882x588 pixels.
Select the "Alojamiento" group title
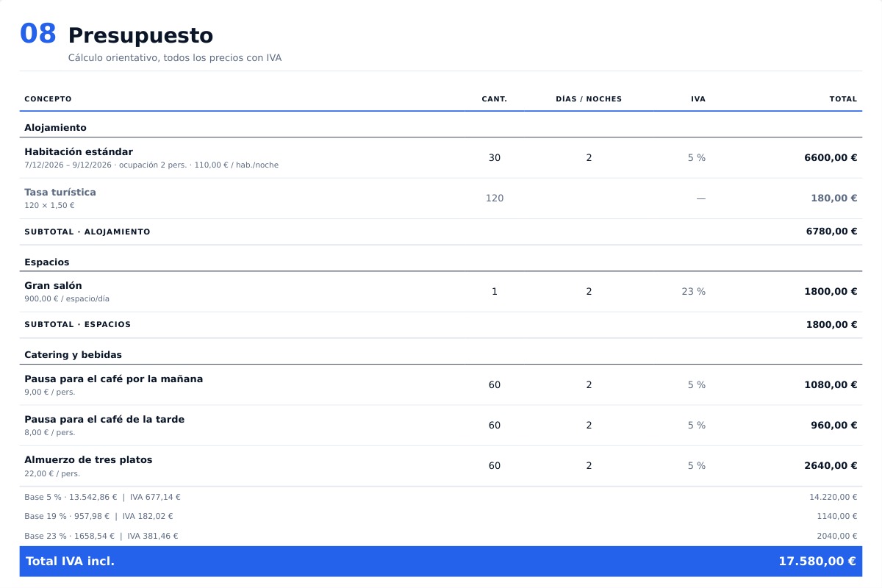(55, 128)
